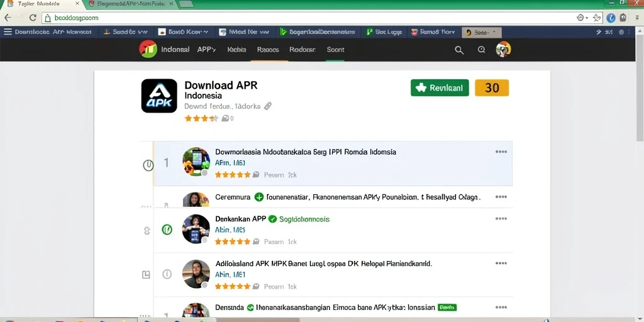The image size is (644, 322).
Task: Toggle the green circle marker on Denkankan APP row
Action: (x=167, y=230)
